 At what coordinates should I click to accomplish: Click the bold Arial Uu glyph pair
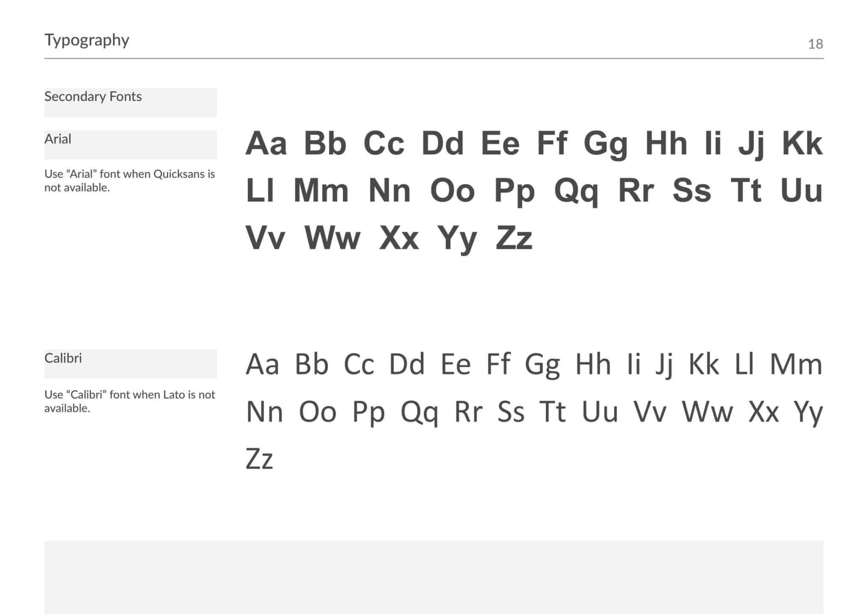coord(801,190)
